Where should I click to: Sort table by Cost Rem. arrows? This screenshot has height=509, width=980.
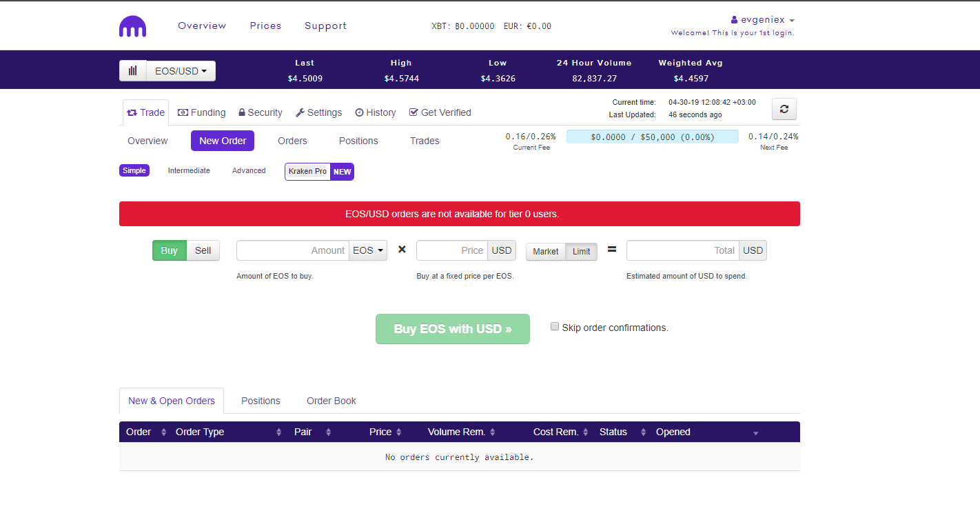[585, 432]
